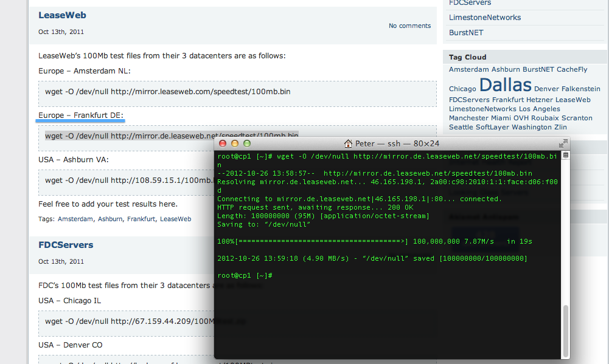
Task: Open the LeaseWeb post title
Action: 62,15
